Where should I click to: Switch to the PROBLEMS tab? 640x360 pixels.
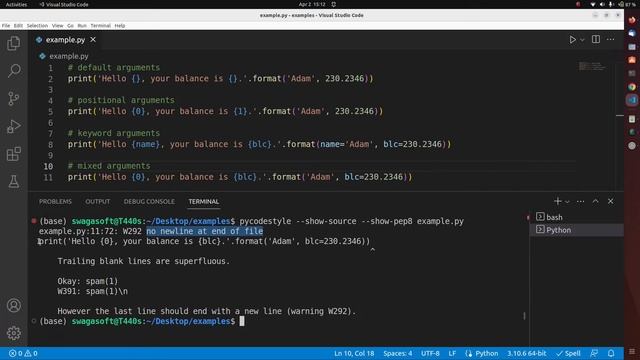click(x=55, y=202)
